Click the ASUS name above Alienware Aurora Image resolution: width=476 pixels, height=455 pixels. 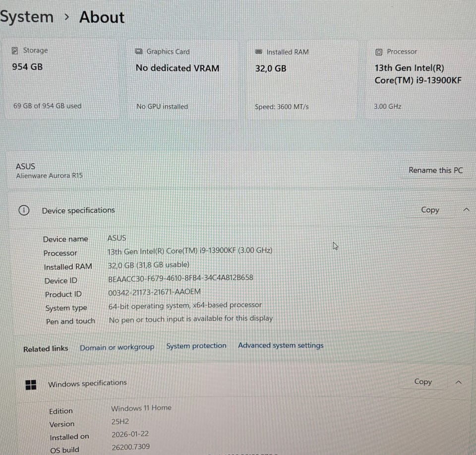(25, 166)
